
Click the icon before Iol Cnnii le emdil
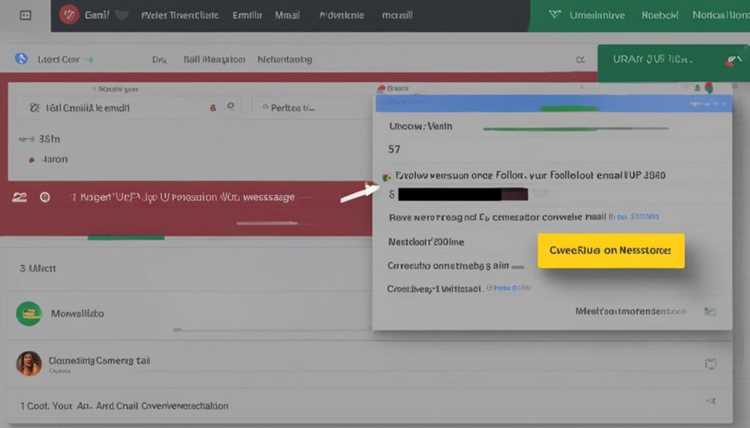pyautogui.click(x=34, y=108)
